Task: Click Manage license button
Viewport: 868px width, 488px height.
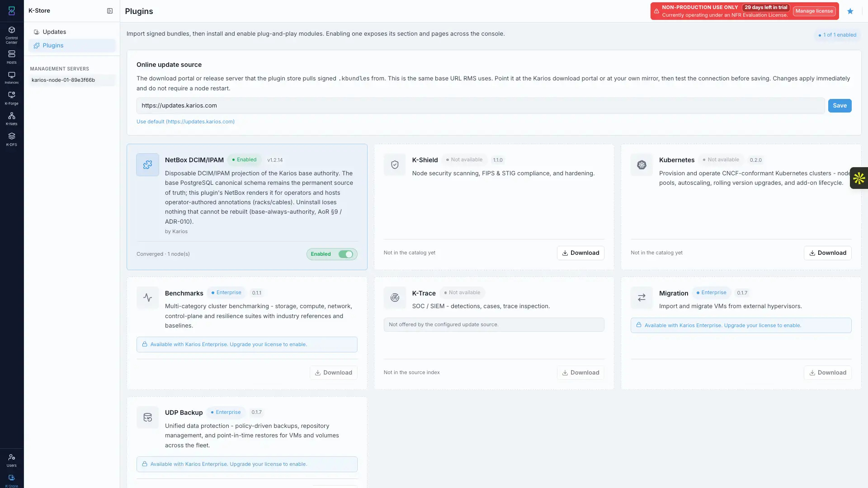Action: tap(814, 11)
